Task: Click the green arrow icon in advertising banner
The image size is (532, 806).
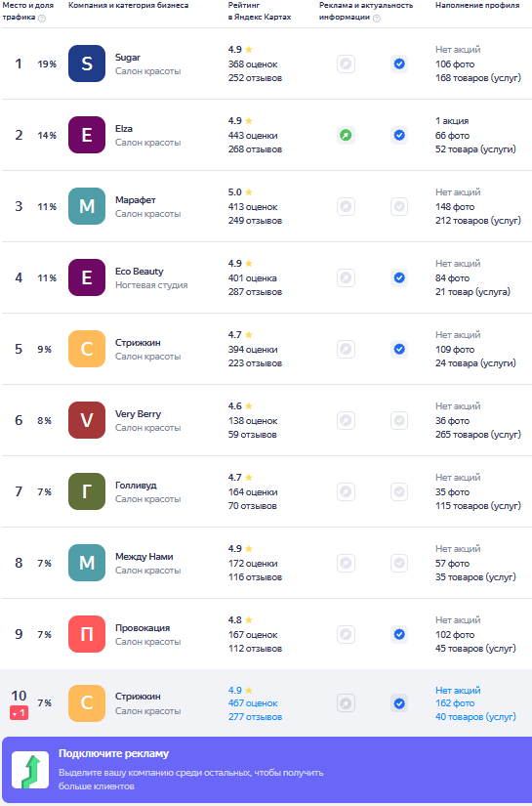Action: click(30, 770)
